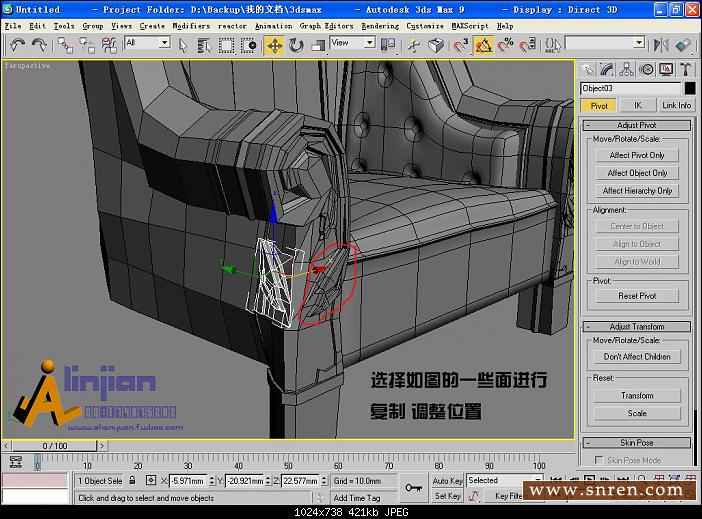Click Don't Affect Children button
The width and height of the screenshot is (702, 519).
tap(637, 356)
